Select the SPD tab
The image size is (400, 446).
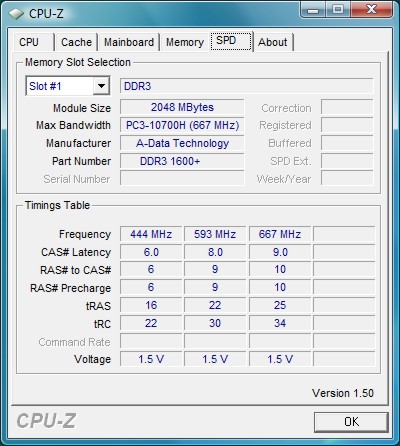click(231, 41)
